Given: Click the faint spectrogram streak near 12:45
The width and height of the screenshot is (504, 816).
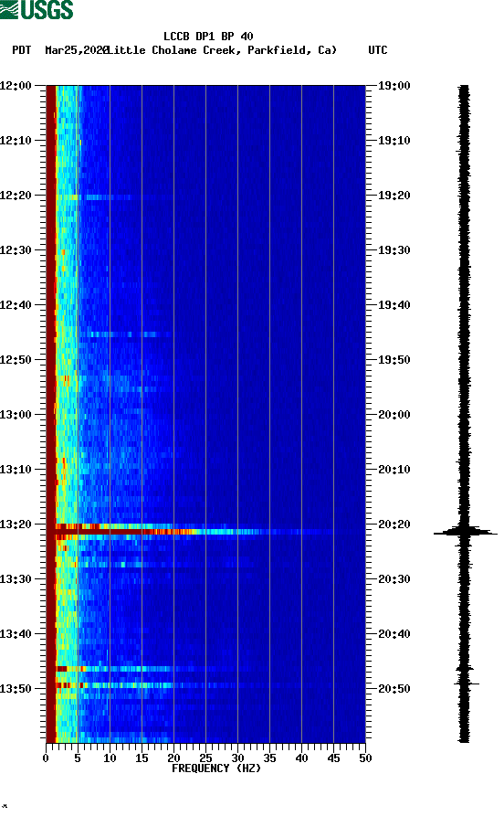Looking at the screenshot, I should coord(125,334).
